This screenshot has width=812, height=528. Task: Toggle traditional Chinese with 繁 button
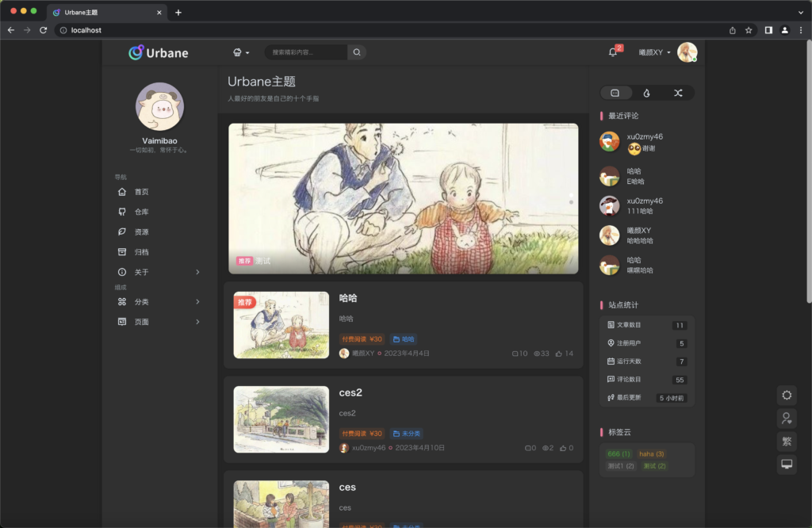pos(786,442)
